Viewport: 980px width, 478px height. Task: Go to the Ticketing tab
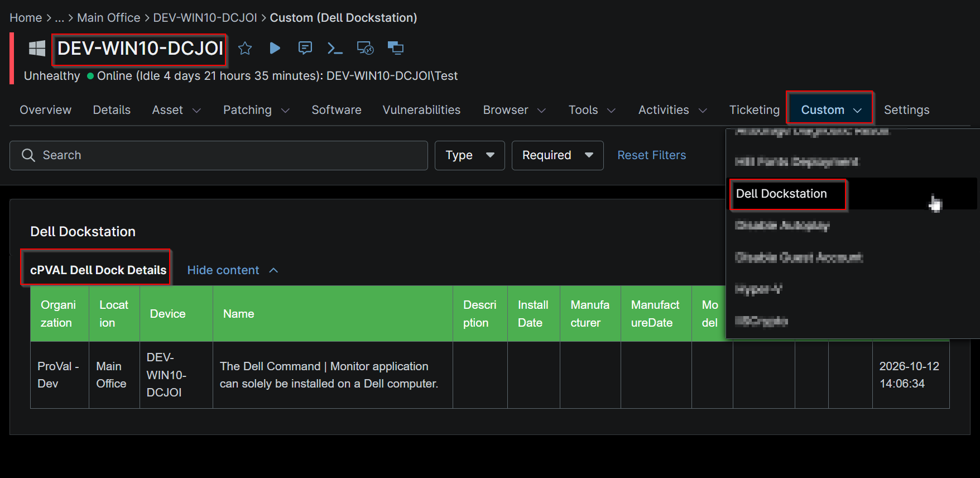tap(754, 110)
